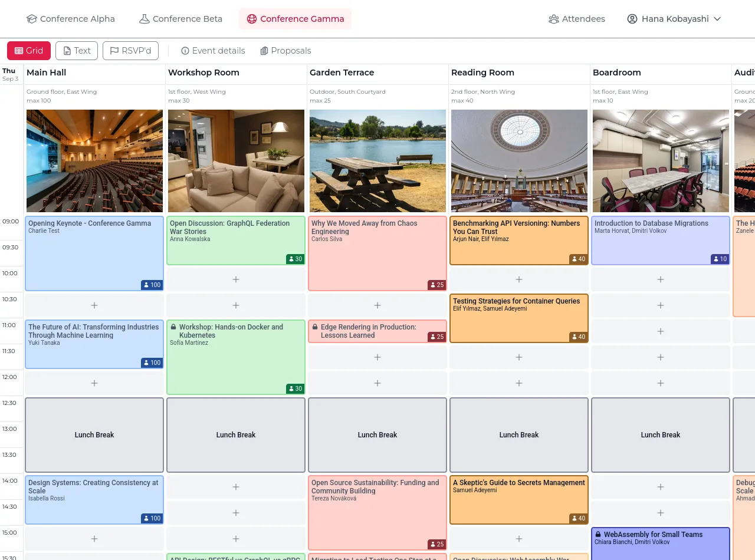Viewport: 755px width, 560px height.
Task: Add a session in Boardroom at 11:30
Action: point(661,357)
